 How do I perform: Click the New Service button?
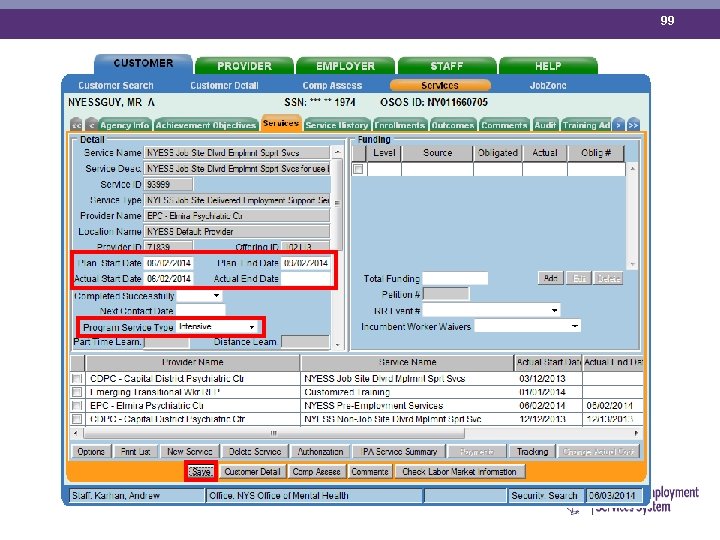coord(189,452)
